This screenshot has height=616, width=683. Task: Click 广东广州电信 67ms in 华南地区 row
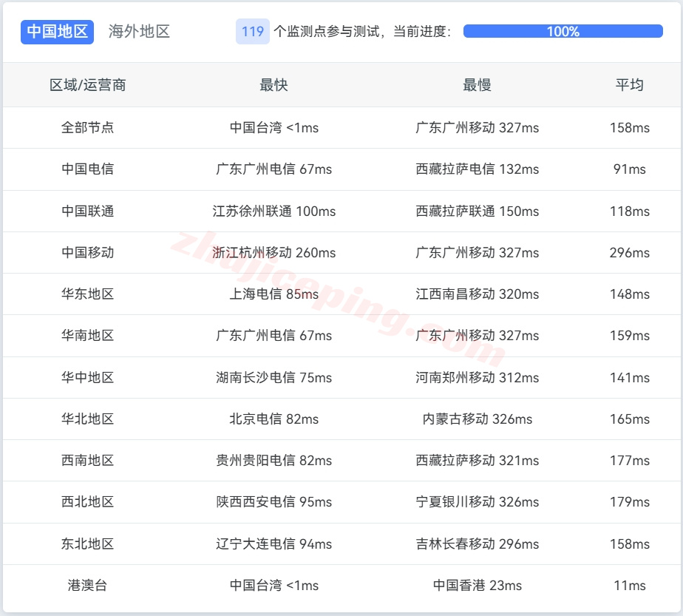pos(274,336)
